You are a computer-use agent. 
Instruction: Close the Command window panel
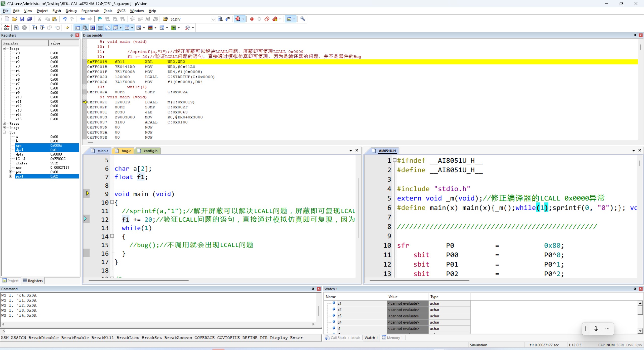[319, 289]
